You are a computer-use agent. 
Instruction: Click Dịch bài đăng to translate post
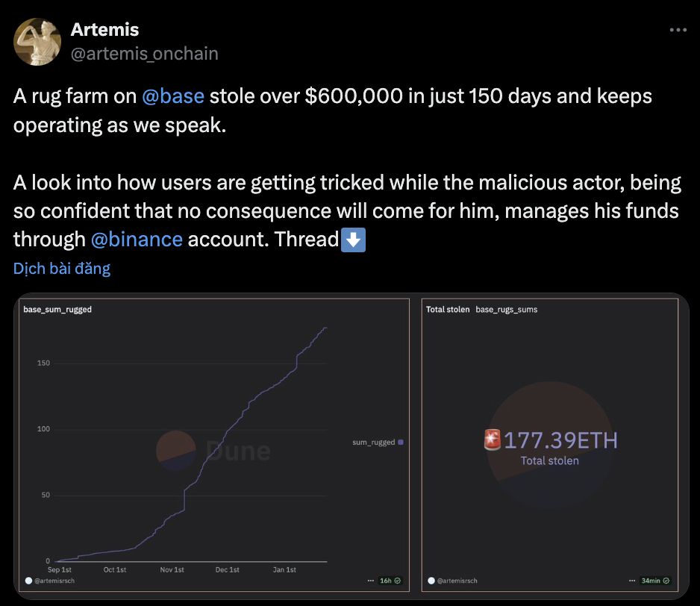(62, 269)
